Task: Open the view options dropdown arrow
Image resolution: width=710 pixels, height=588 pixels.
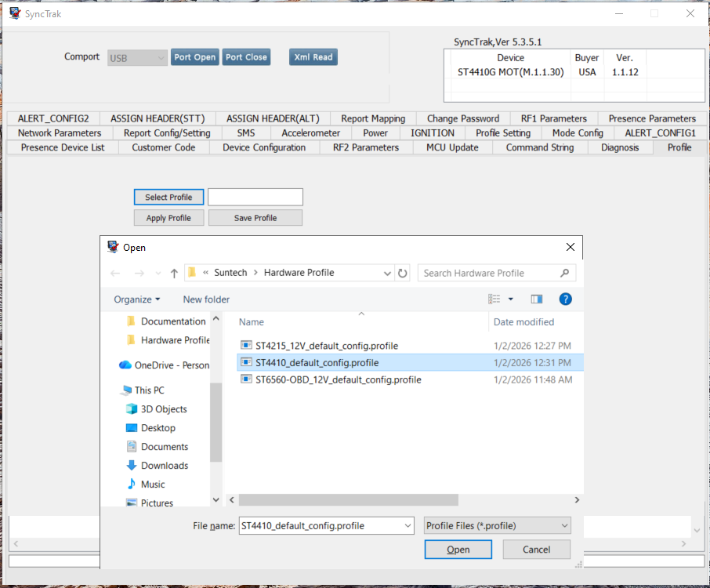Action: [511, 299]
